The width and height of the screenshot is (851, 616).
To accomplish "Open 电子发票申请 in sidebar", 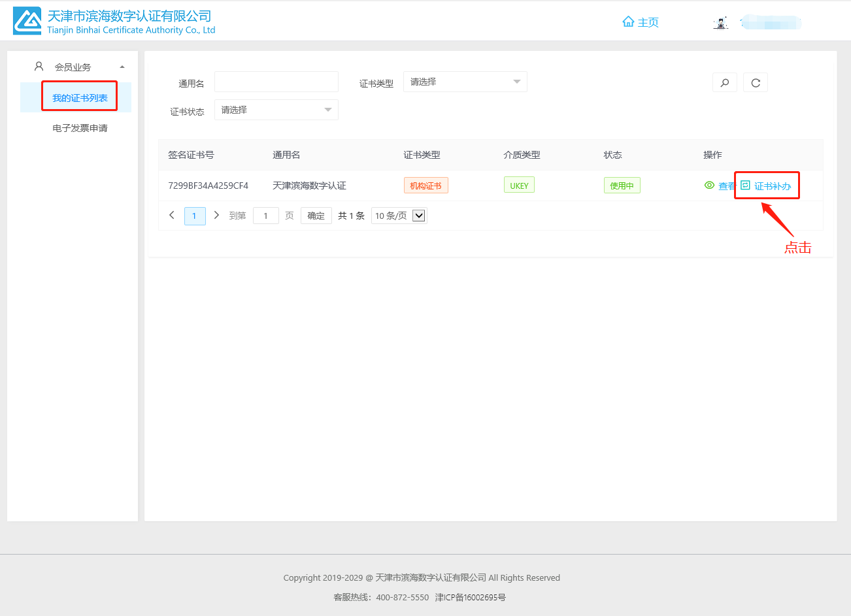I will pyautogui.click(x=80, y=128).
